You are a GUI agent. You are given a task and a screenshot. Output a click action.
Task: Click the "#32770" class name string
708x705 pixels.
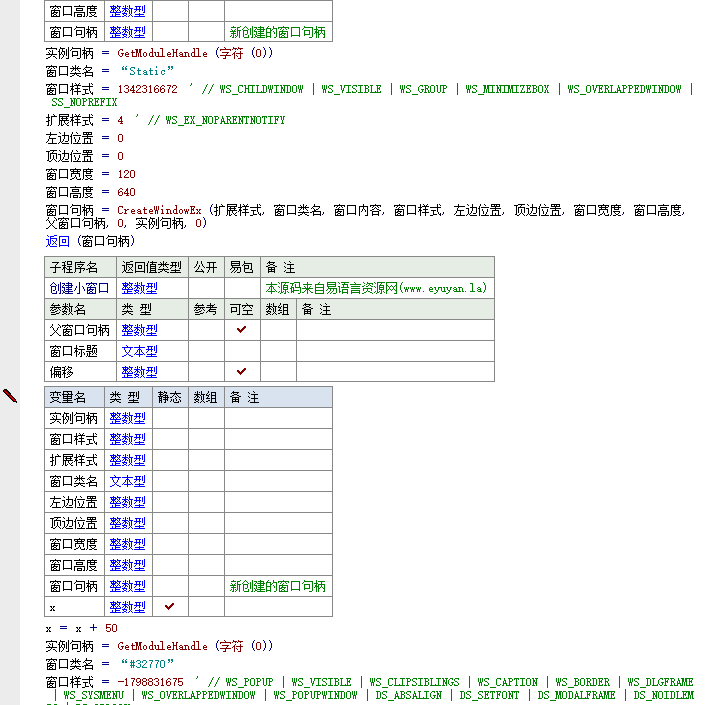(x=147, y=664)
